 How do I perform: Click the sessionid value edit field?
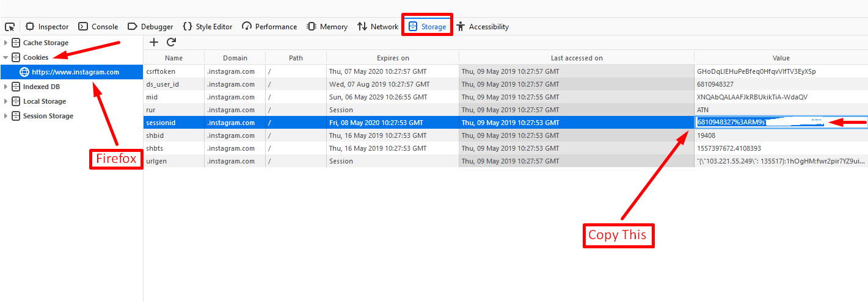[x=781, y=123]
